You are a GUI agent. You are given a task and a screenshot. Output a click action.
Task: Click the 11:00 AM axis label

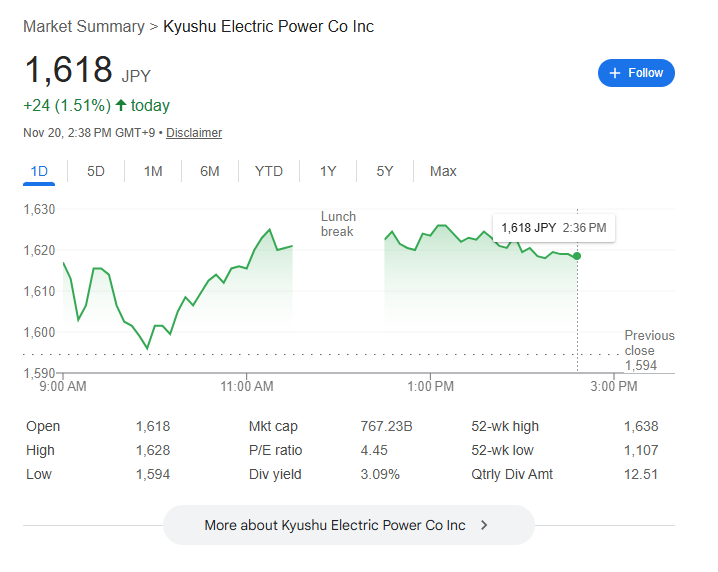click(247, 386)
